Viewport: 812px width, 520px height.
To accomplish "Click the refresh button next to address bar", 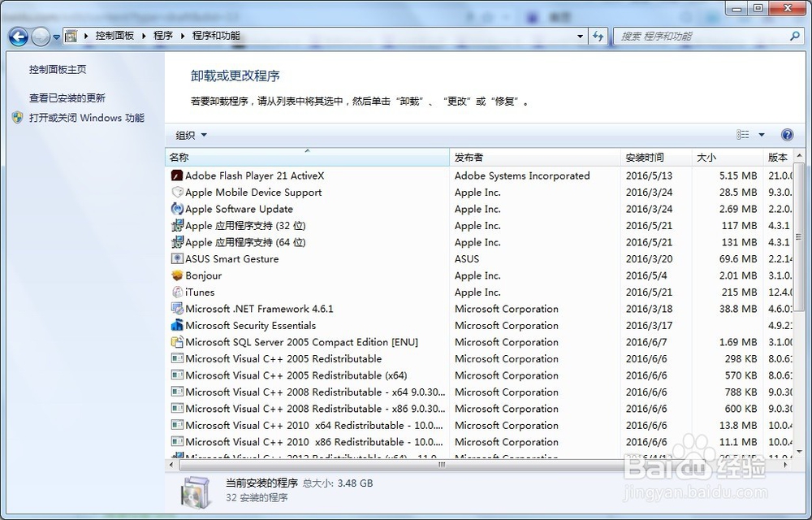I will click(598, 37).
